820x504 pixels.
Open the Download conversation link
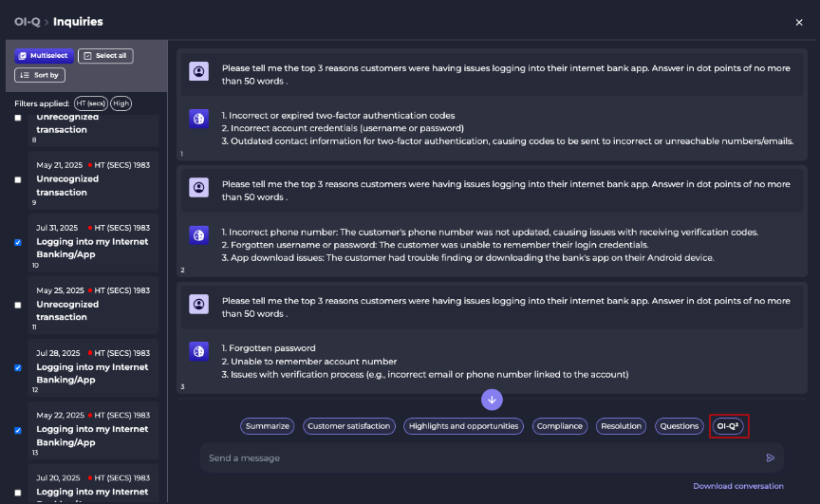738,486
